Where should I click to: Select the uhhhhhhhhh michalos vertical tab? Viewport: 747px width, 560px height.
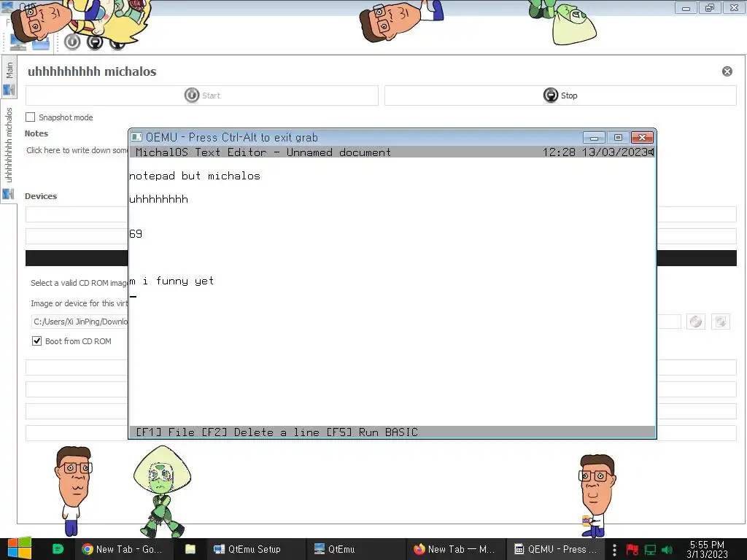pyautogui.click(x=9, y=152)
